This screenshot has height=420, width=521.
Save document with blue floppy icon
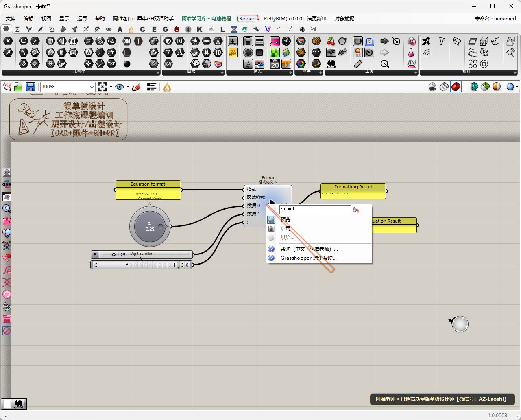[31, 87]
